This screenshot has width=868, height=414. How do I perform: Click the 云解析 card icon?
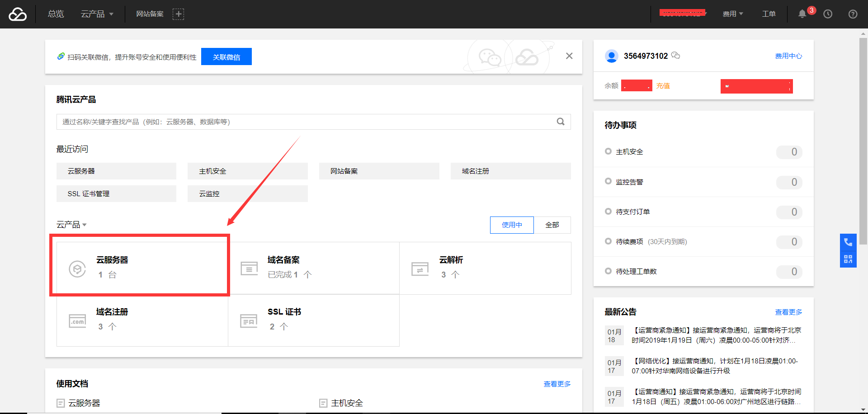pyautogui.click(x=420, y=268)
